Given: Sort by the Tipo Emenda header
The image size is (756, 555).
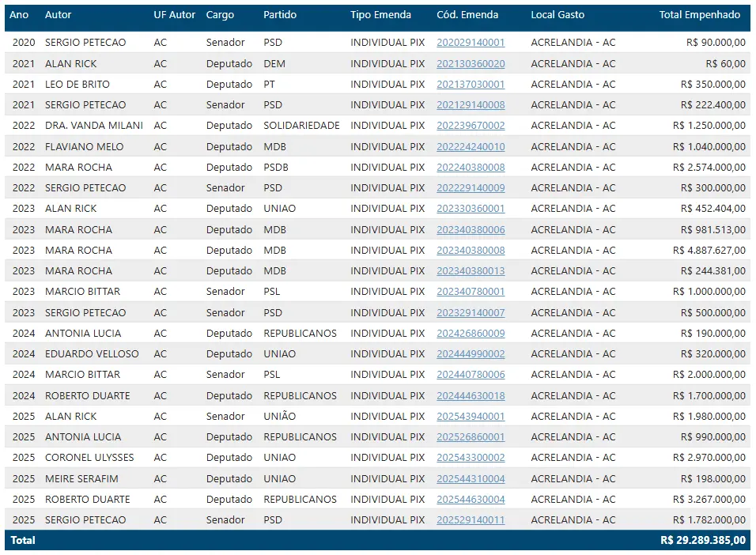Looking at the screenshot, I should pos(380,15).
